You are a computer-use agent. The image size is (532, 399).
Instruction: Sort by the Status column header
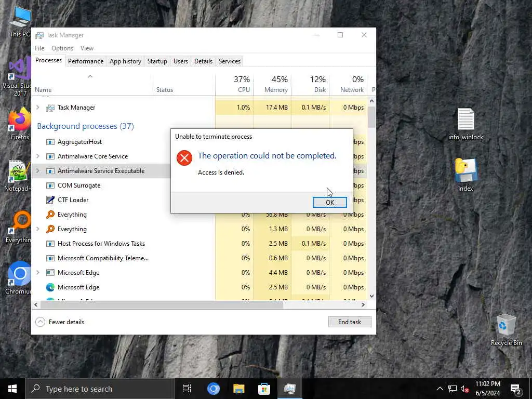tap(184, 84)
